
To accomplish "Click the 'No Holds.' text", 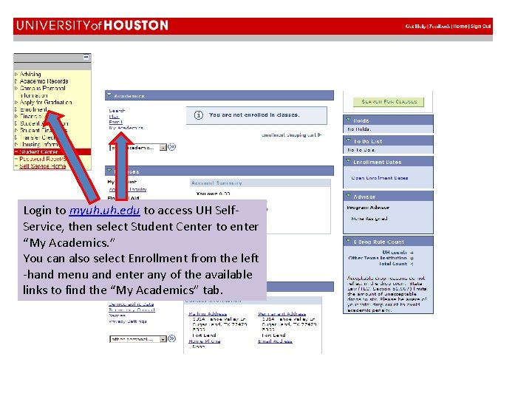I will coord(359,129).
